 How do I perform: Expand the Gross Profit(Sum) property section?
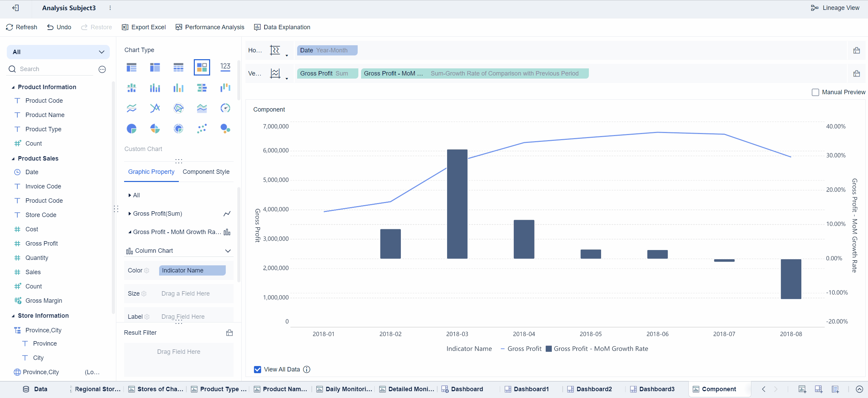tap(130, 214)
